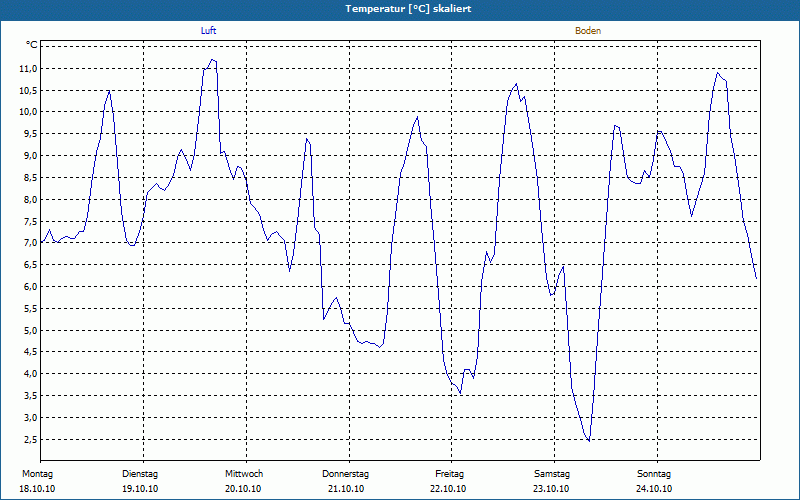Select the 'Samstag' day label
800x500 pixels.
(552, 474)
